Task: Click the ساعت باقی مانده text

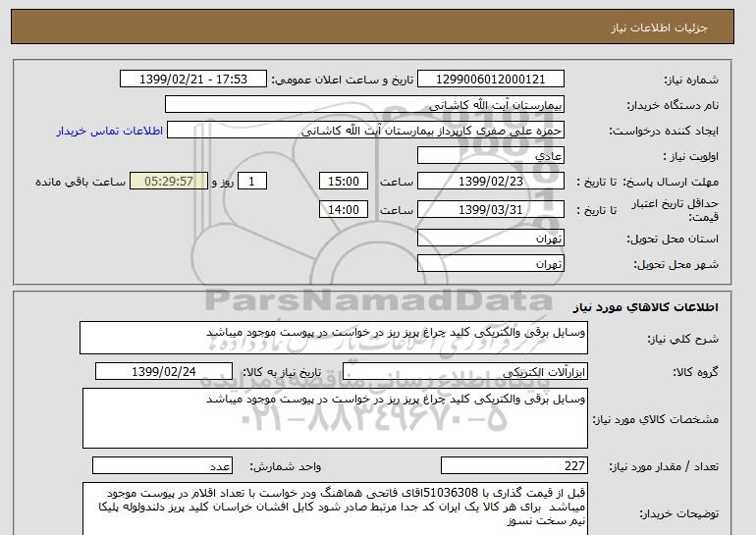Action: (81, 182)
